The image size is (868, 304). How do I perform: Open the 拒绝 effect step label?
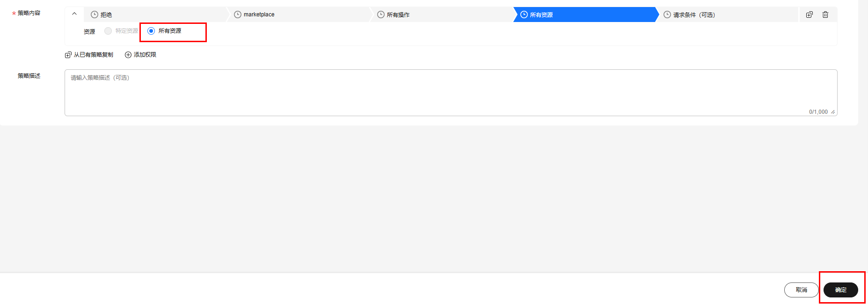coord(106,15)
